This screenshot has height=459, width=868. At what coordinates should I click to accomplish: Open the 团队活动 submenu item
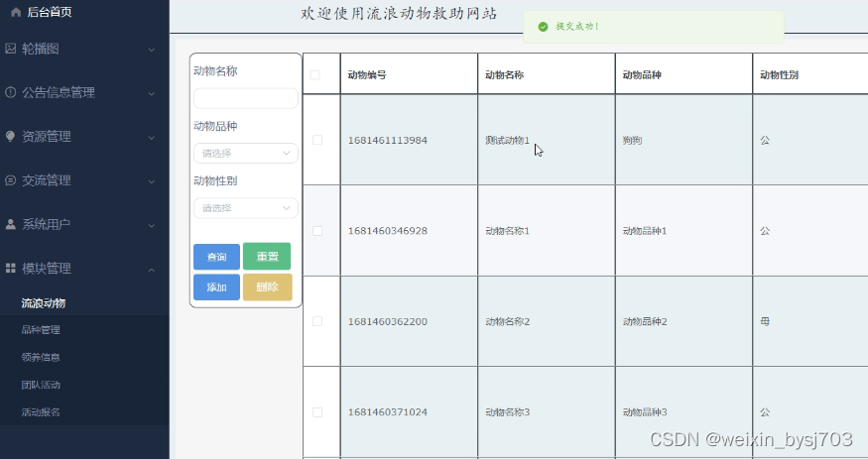(41, 385)
